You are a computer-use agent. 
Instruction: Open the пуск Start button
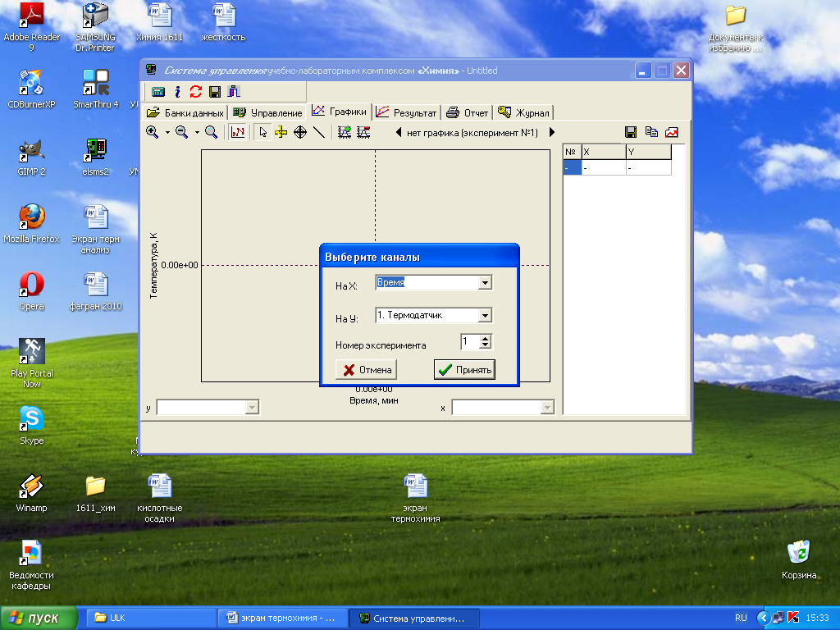click(x=39, y=618)
